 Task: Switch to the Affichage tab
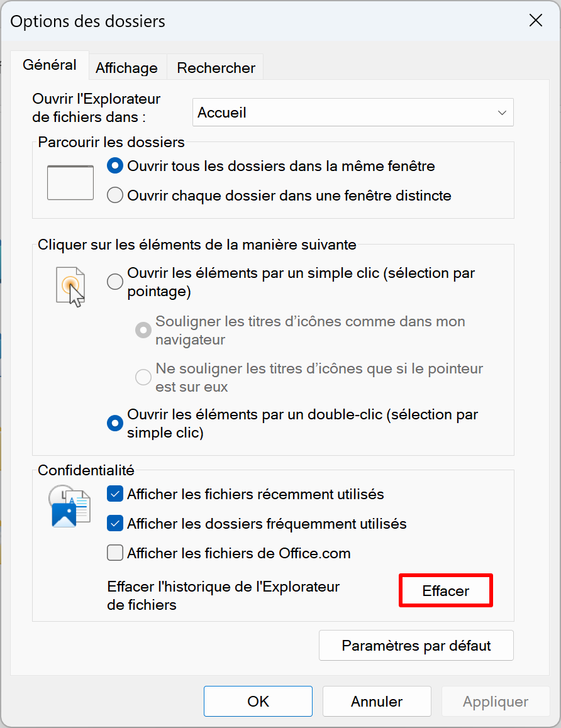[127, 68]
